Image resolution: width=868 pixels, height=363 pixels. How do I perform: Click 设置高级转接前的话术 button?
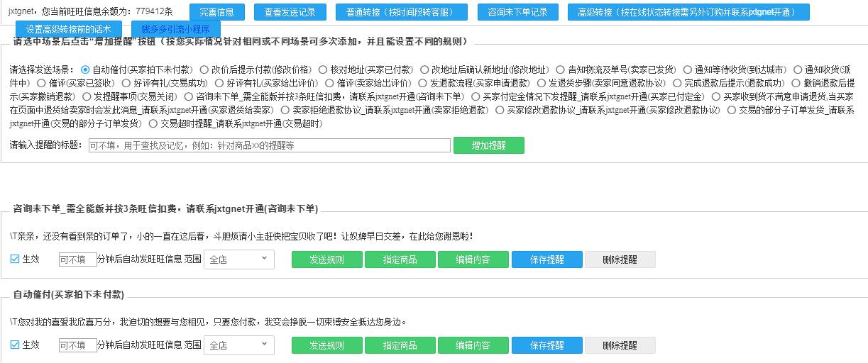68,30
